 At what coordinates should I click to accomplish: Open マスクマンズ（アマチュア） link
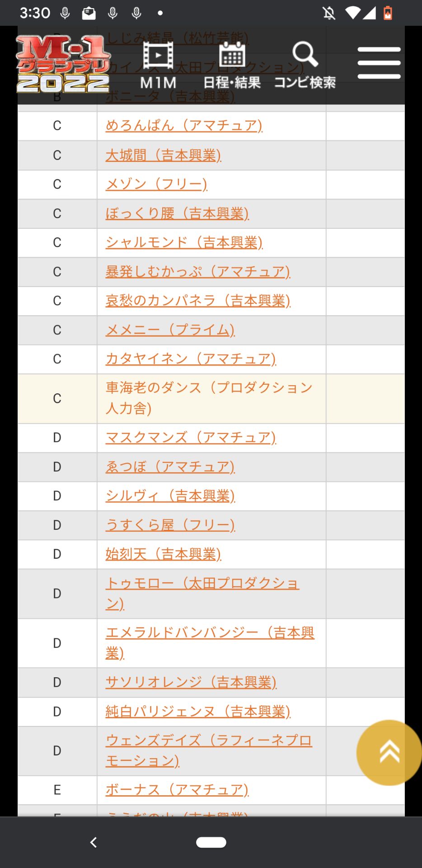pos(191,437)
